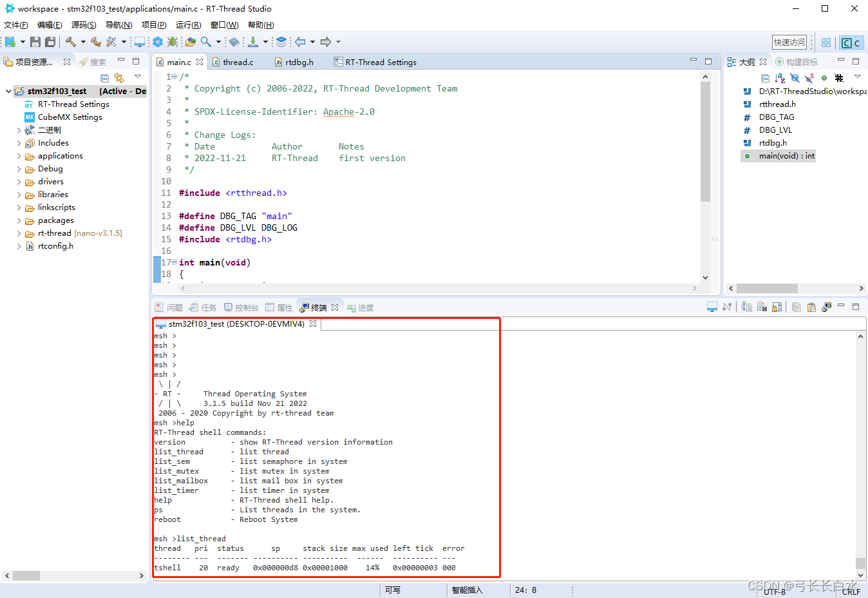Image resolution: width=868 pixels, height=598 pixels.
Task: Expand the libraries folder
Action: pos(19,195)
